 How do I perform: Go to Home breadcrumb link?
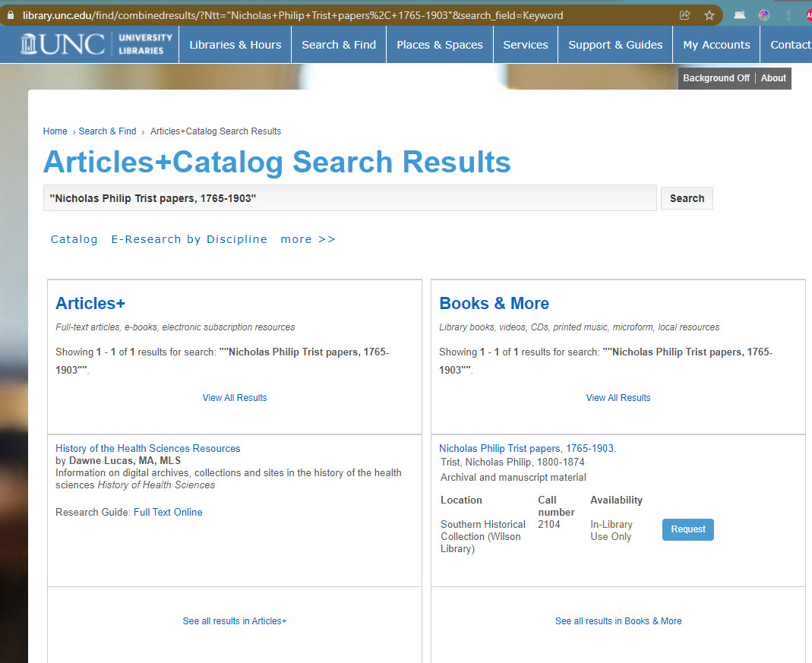click(x=55, y=131)
